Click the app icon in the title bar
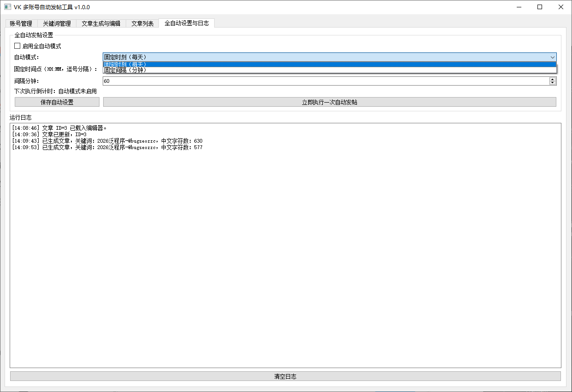This screenshot has height=392, width=572. [x=7, y=7]
